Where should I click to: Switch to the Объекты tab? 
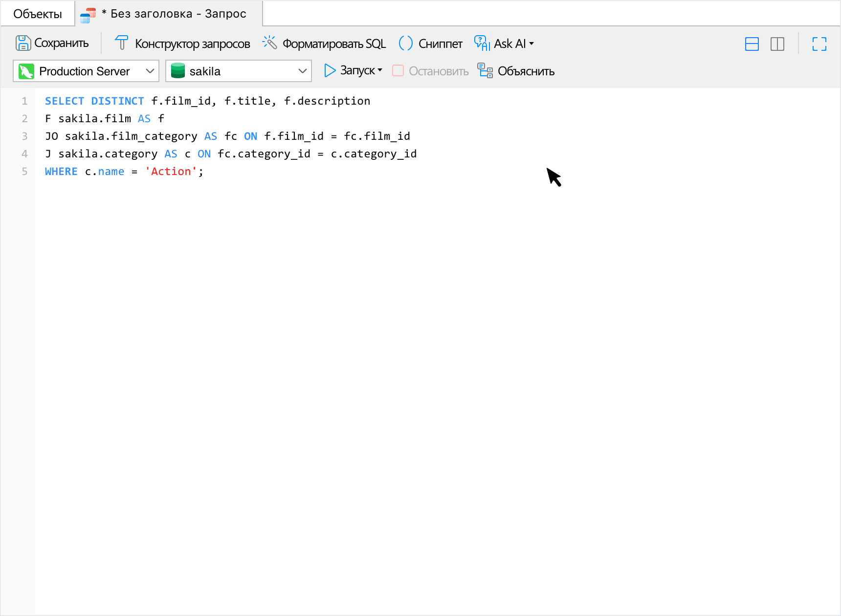click(38, 14)
